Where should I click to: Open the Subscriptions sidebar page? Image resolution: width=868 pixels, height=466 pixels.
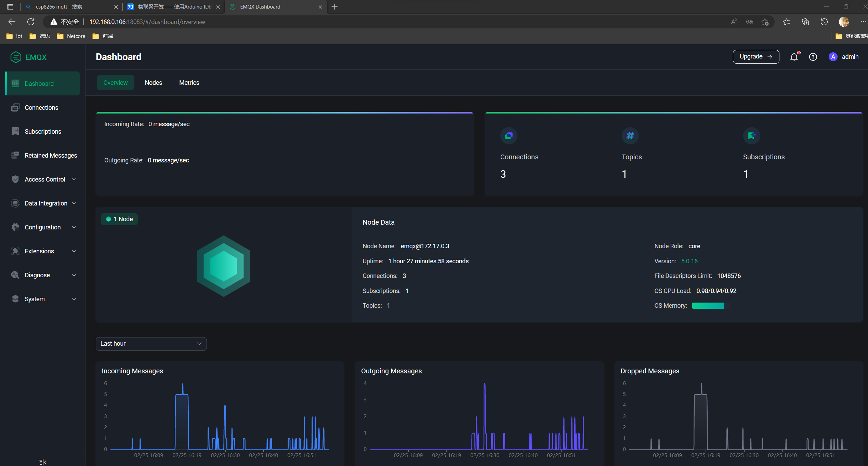(x=43, y=132)
